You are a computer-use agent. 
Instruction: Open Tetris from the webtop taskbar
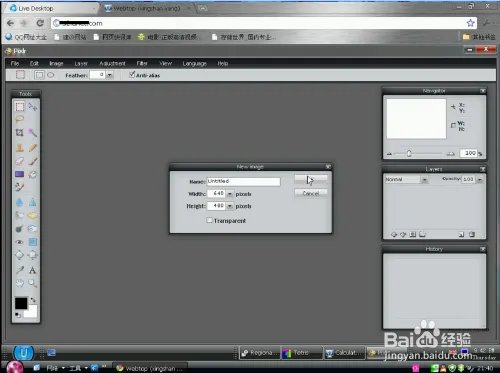[302, 353]
